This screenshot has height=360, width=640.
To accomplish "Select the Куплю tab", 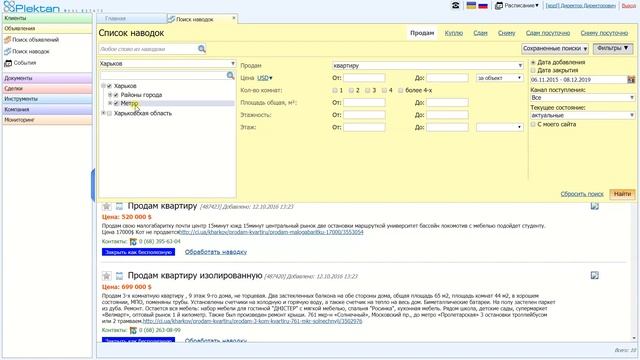I will click(x=453, y=33).
